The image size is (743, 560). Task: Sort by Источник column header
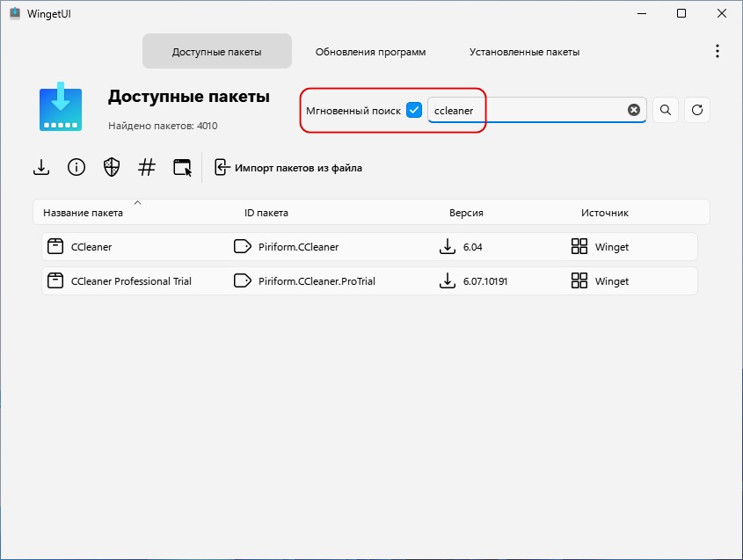tap(605, 213)
